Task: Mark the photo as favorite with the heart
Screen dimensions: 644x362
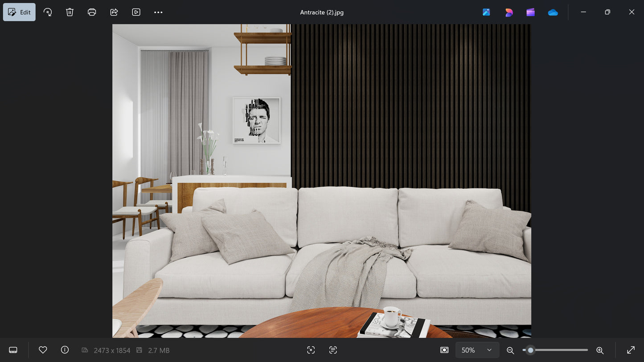Action: (x=43, y=350)
